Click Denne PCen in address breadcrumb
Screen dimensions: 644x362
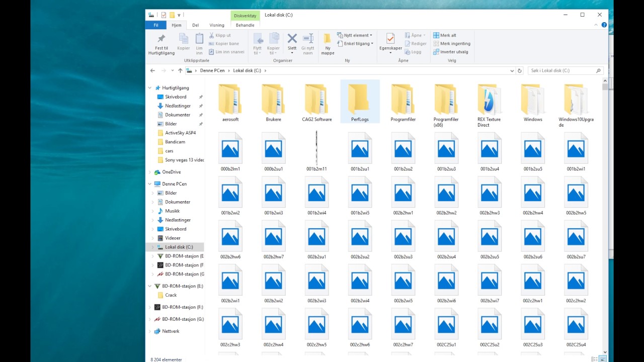point(212,71)
